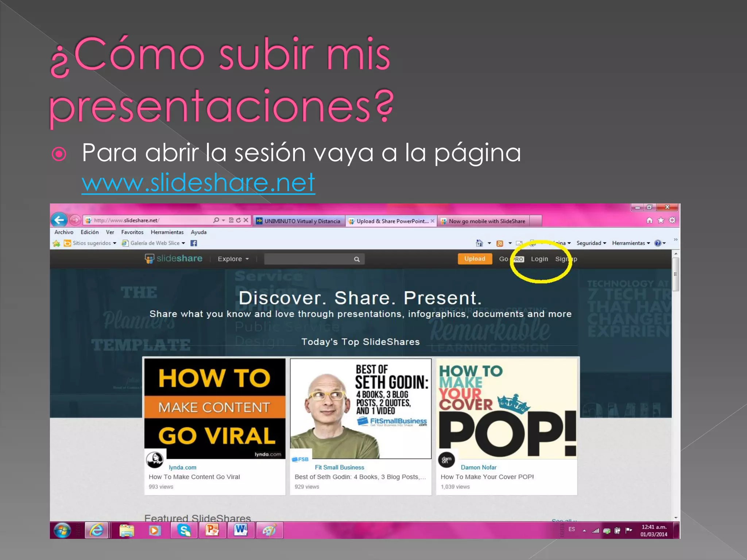Open Windows Explorer folder in taskbar

click(126, 530)
